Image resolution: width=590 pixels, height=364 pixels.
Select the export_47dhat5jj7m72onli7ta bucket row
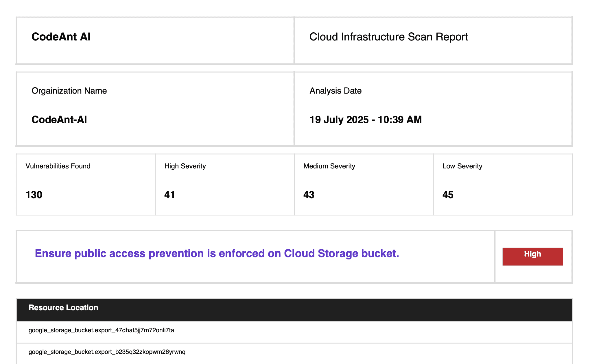[101, 330]
